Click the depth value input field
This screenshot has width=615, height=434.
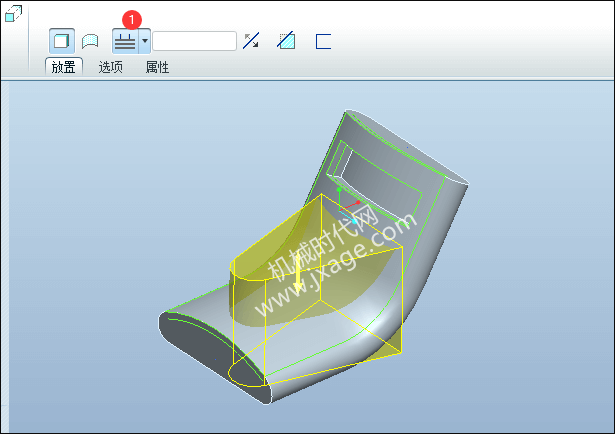tap(195, 41)
